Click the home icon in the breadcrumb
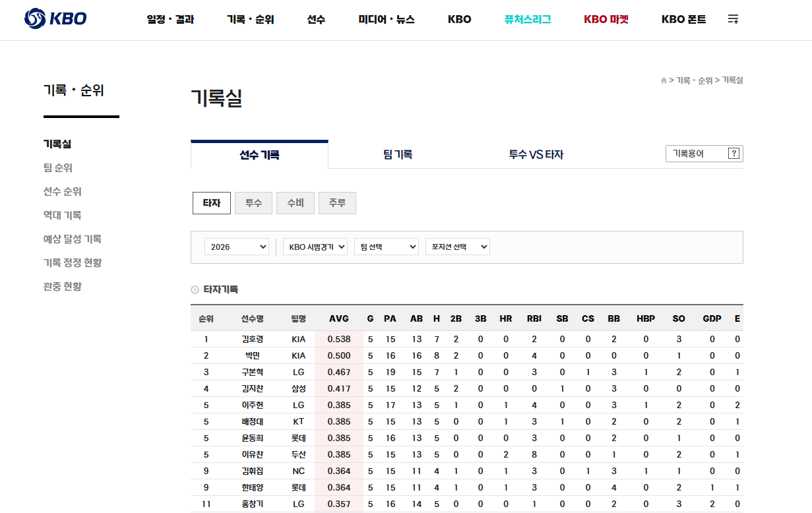The width and height of the screenshot is (812, 513). (664, 80)
